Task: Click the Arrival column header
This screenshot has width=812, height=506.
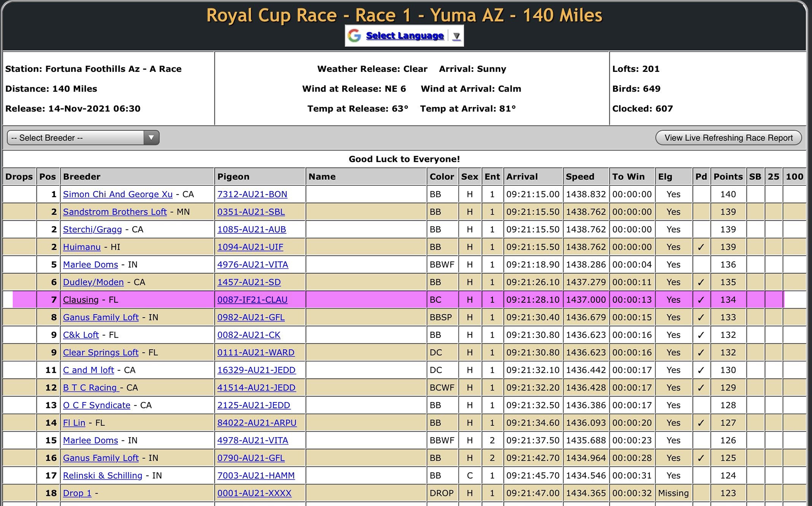Action: pyautogui.click(x=522, y=177)
